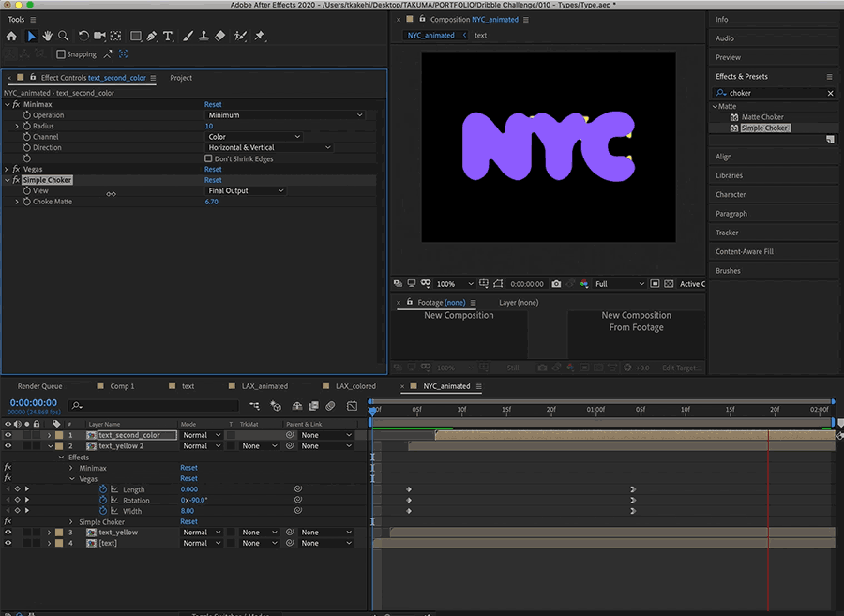844x616 pixels.
Task: Open the Channel Color dropdown
Action: click(254, 137)
